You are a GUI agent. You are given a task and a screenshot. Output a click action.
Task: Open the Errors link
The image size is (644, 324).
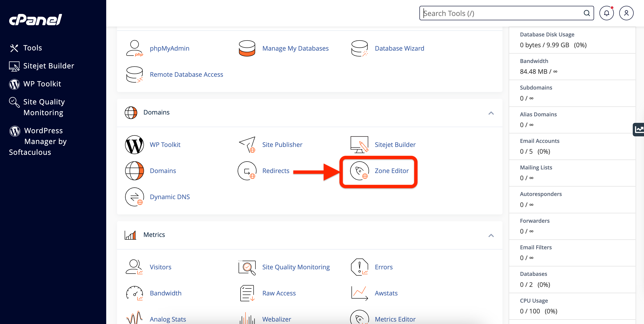coord(383,267)
